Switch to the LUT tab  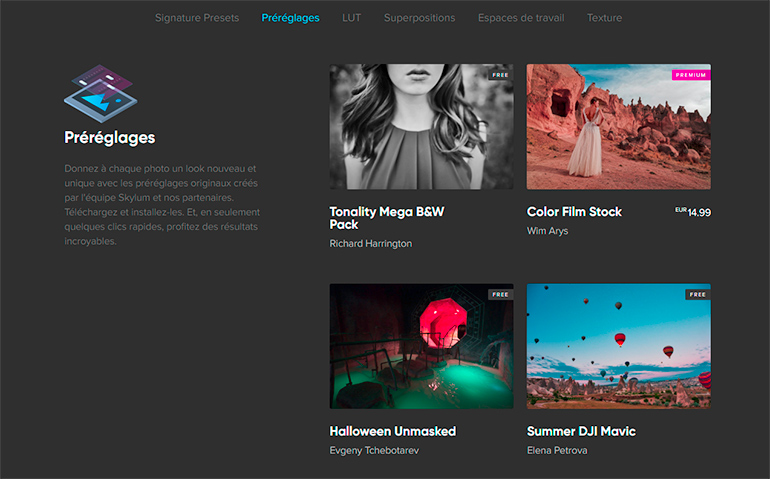click(x=351, y=18)
